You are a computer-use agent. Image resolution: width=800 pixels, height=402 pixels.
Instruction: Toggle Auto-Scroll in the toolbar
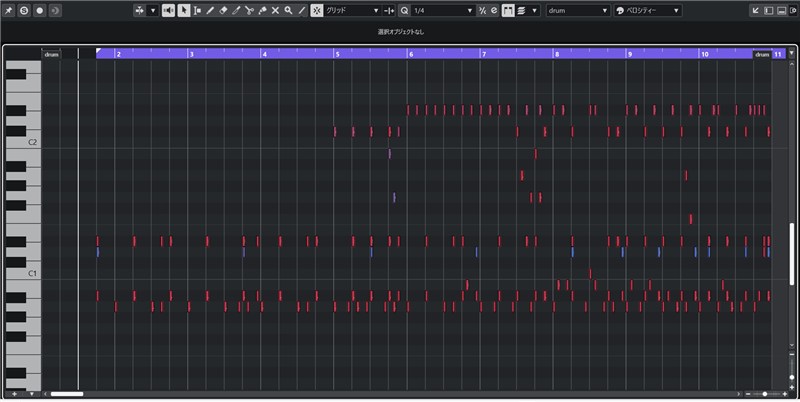coord(140,10)
